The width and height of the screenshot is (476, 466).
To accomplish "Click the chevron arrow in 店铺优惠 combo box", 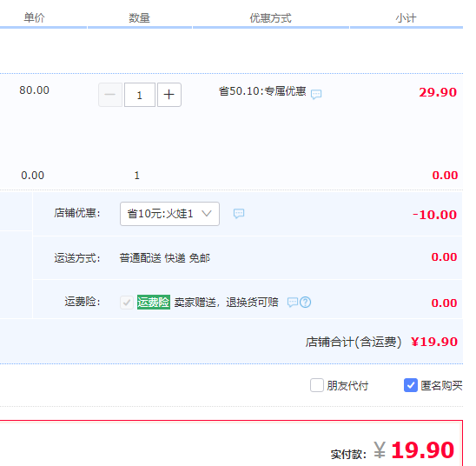I will pyautogui.click(x=207, y=214).
